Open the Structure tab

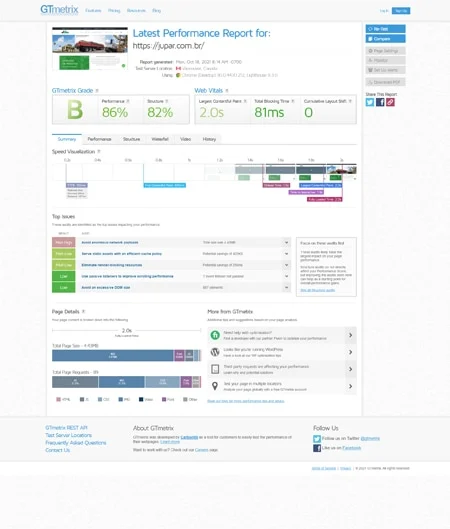(131, 139)
